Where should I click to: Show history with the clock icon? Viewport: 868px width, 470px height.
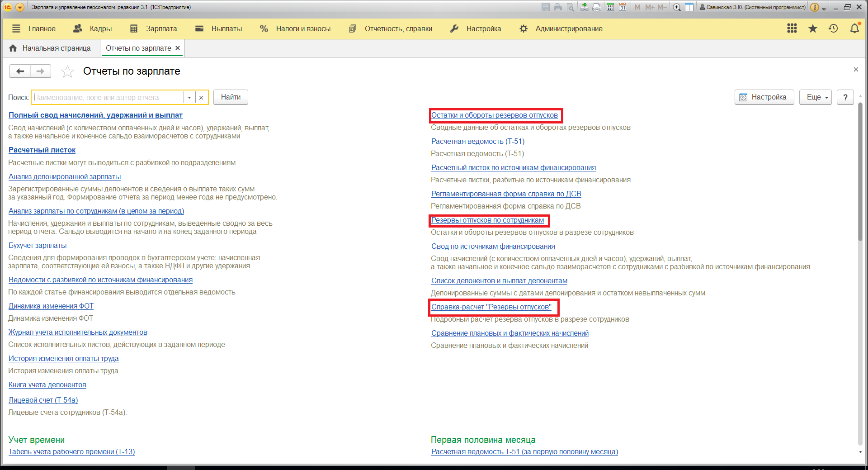[833, 28]
